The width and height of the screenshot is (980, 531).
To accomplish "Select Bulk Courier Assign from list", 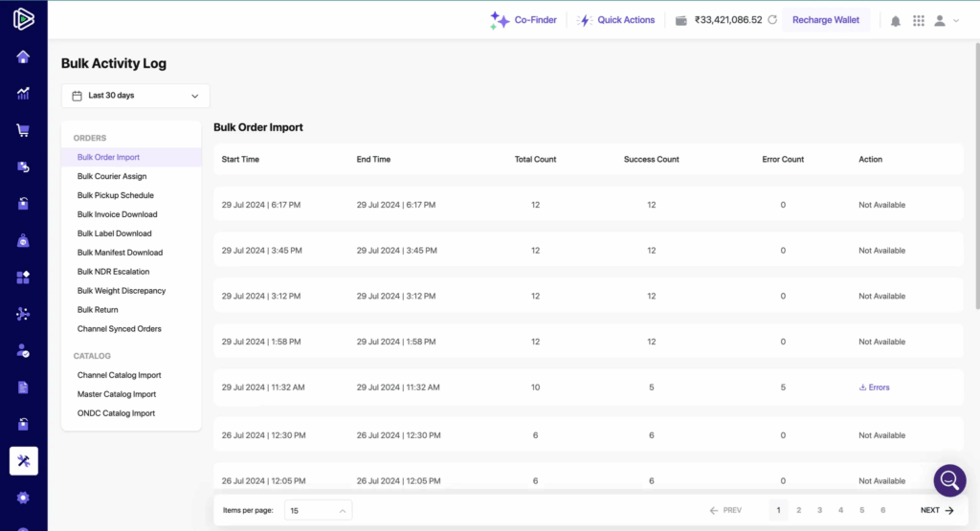I will click(x=112, y=176).
